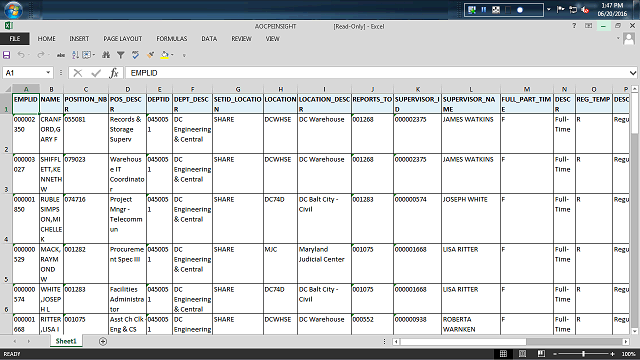The width and height of the screenshot is (640, 360).
Task: Click the zoom slider handle
Action: 583,354
